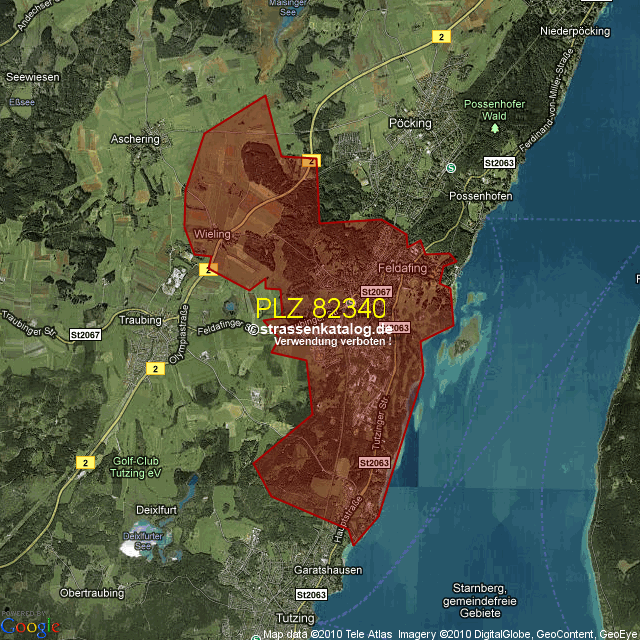Click the Aschering village label
The height and width of the screenshot is (640, 640).
[x=135, y=139]
